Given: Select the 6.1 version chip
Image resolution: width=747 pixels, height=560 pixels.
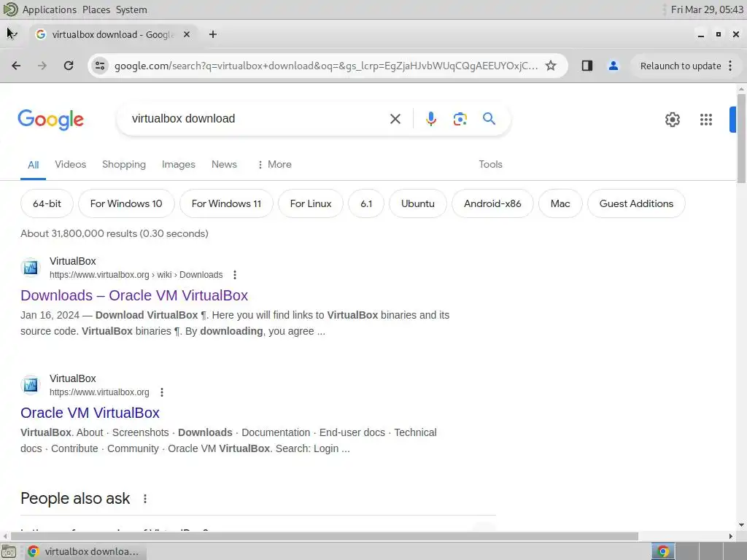Looking at the screenshot, I should pyautogui.click(x=366, y=204).
